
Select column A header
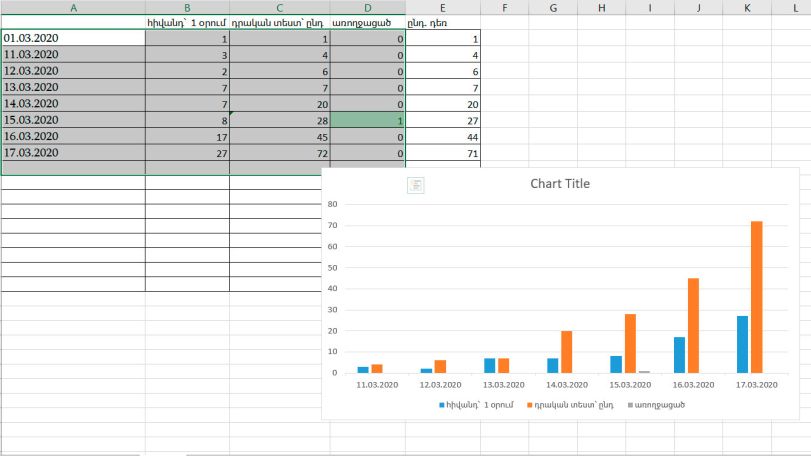(73, 8)
